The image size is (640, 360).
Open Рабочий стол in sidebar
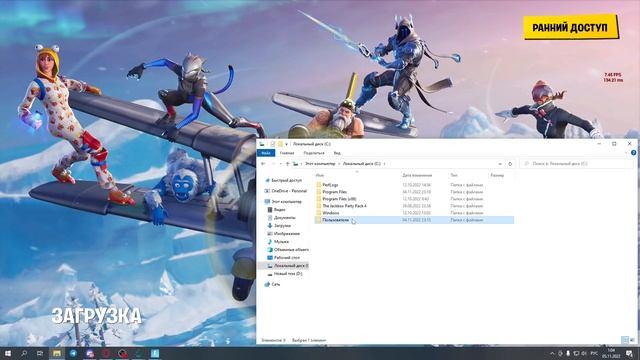tap(283, 258)
